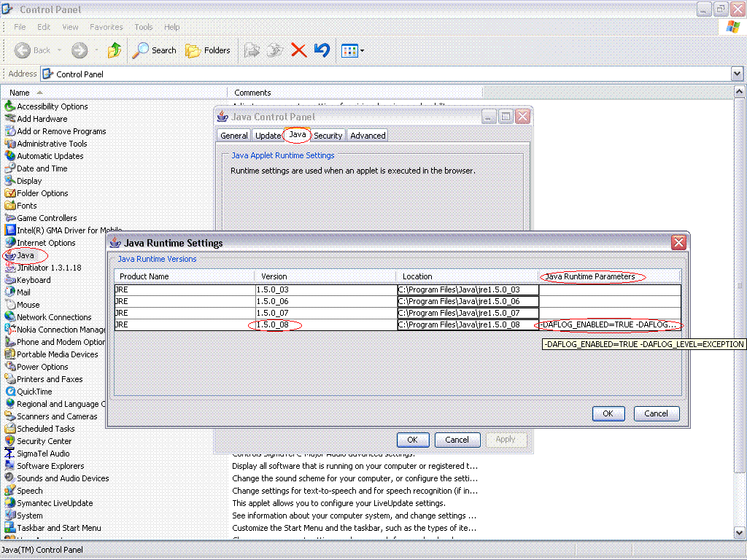This screenshot has width=747, height=560.
Task: Click location cell for jre1.5.0_07
Action: (x=468, y=313)
